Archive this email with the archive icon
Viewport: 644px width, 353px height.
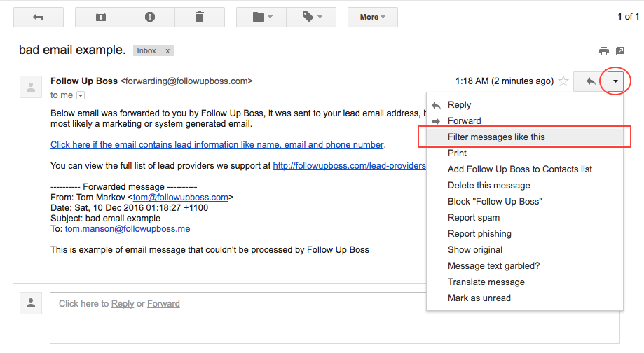tap(100, 17)
